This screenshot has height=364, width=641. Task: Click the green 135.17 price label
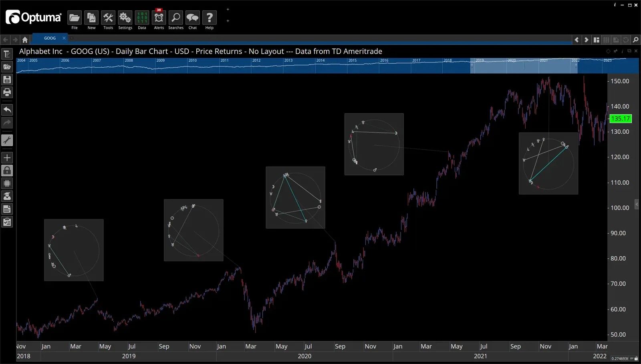pos(620,119)
